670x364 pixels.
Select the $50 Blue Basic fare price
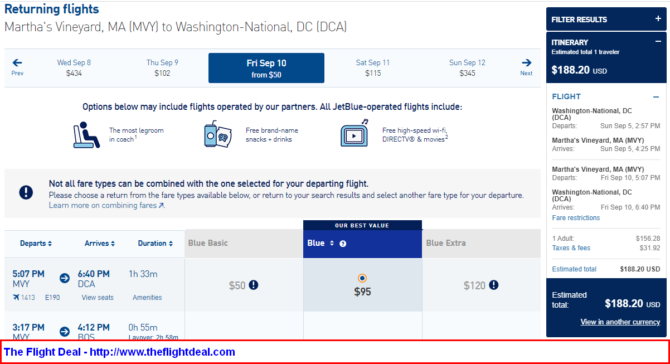237,285
